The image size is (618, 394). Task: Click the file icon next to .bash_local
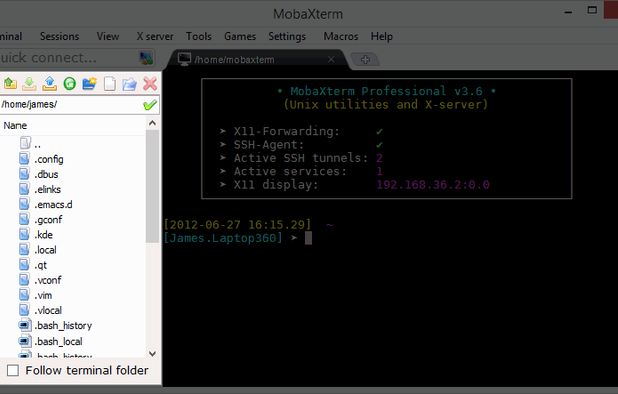click(25, 341)
